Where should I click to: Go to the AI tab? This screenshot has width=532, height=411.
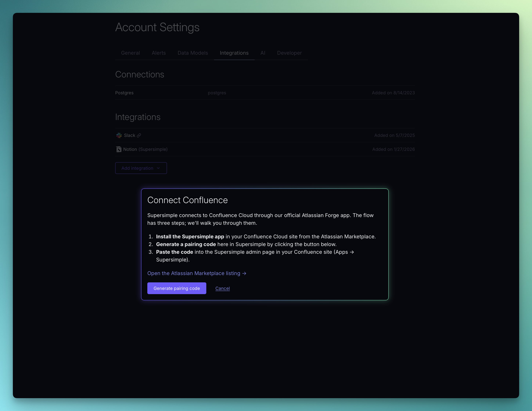pos(263,53)
